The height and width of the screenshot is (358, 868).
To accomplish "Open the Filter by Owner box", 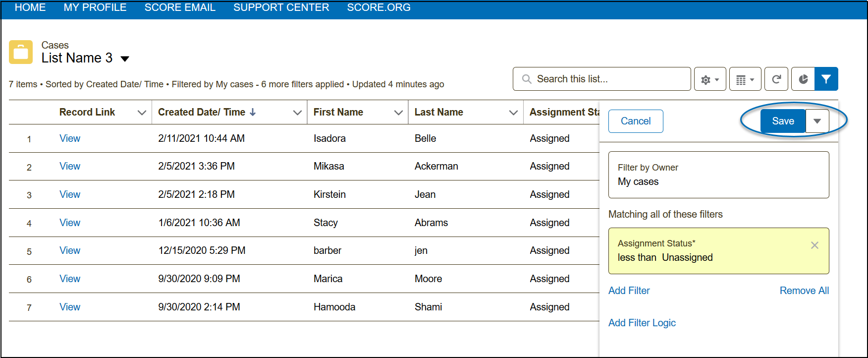I will point(718,175).
